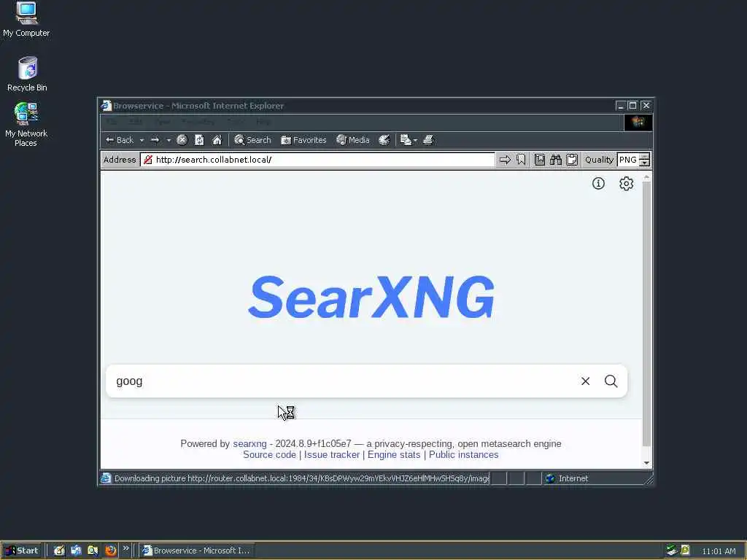
Task: Open the Back history dropdown arrow
Action: click(142, 140)
